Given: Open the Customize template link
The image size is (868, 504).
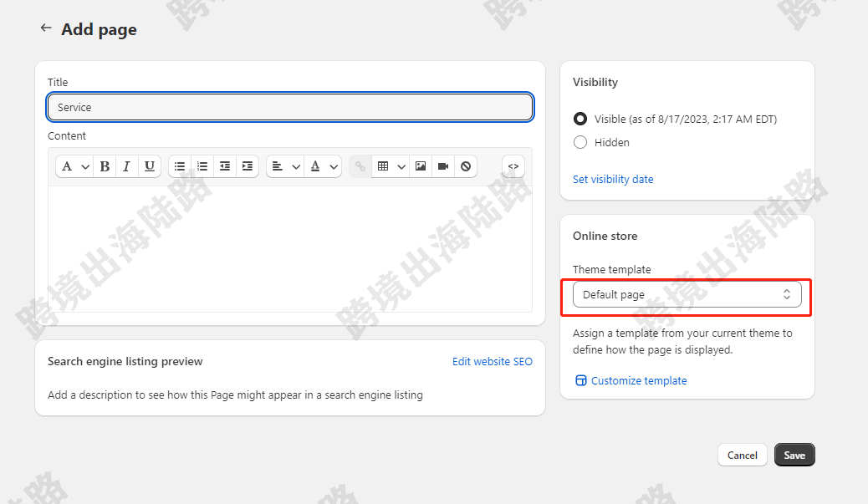Looking at the screenshot, I should pyautogui.click(x=631, y=380).
